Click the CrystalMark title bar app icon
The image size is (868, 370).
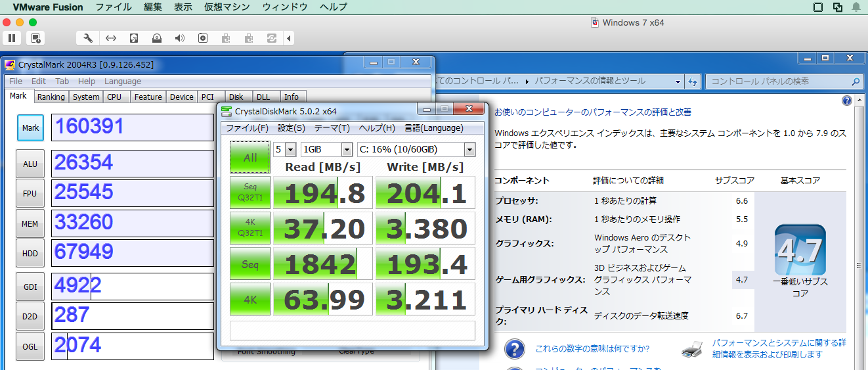[x=10, y=64]
